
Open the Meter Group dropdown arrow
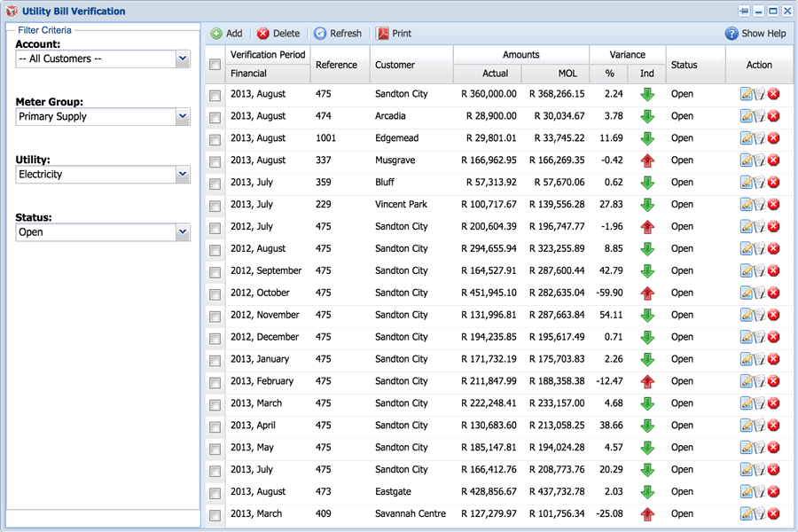183,116
